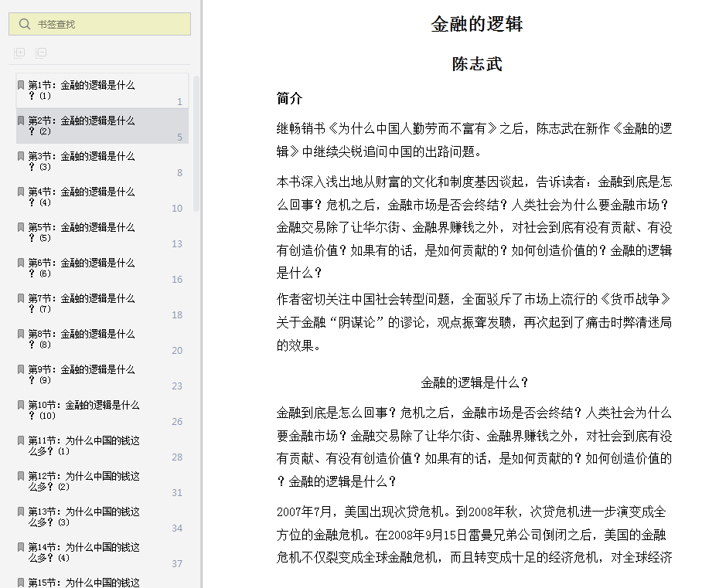This screenshot has height=588, width=702.
Task: Click page number 10 in bookmark list
Action: point(177,208)
